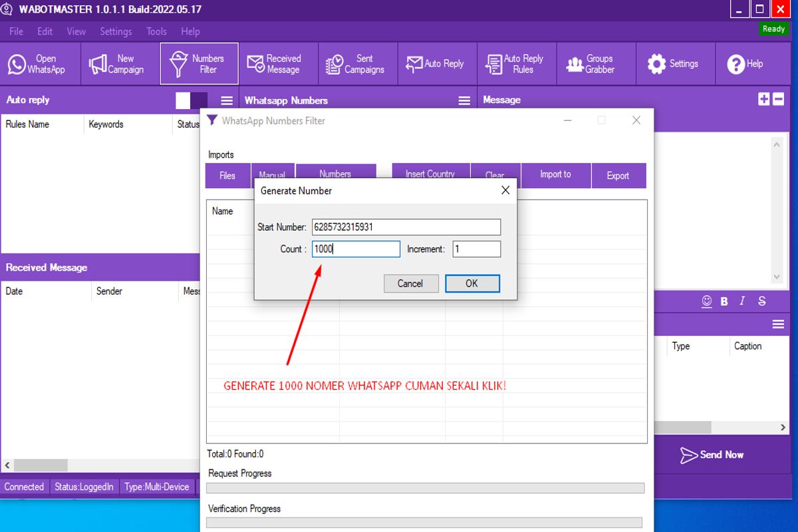Viewport: 798px width, 532px height.
Task: Send the campaign with Send Now
Action: click(712, 455)
